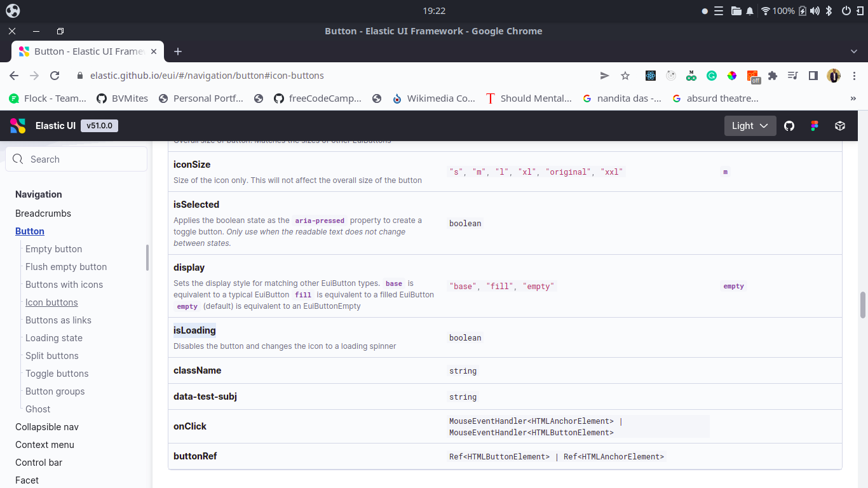Open the Grammarly extension icon
The height and width of the screenshot is (488, 868).
[712, 75]
